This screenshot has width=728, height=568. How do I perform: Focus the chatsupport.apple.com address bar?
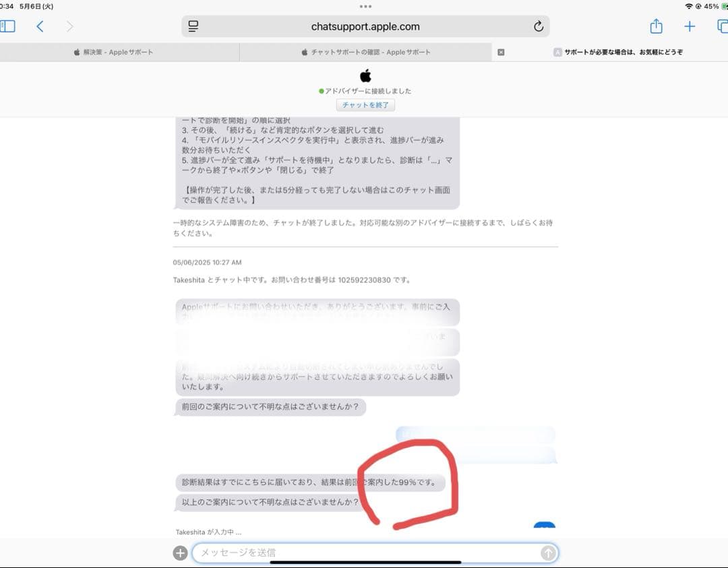coord(365,26)
